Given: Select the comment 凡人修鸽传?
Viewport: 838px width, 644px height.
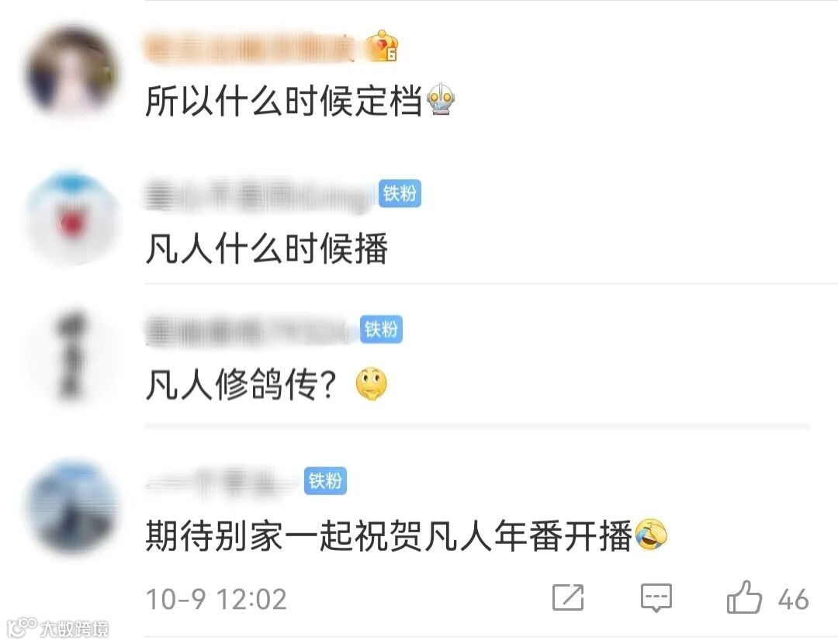Looking at the screenshot, I should [241, 385].
